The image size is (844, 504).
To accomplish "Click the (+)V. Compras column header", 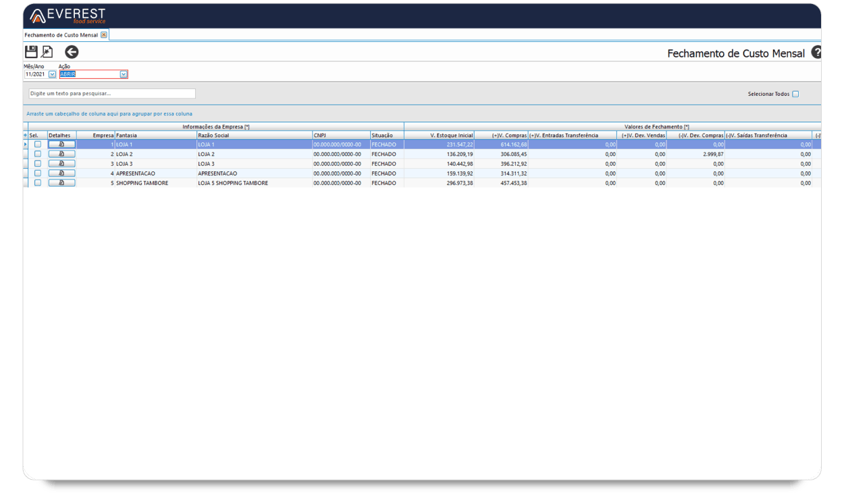I will [x=501, y=136].
